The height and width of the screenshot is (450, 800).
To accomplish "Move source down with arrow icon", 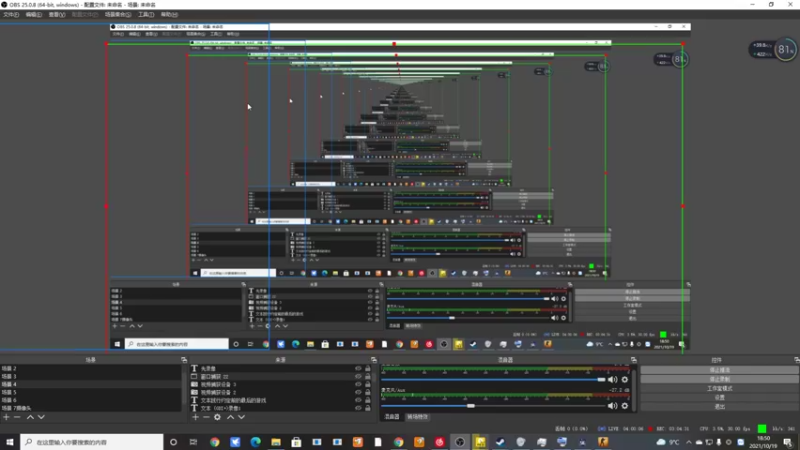I will [241, 417].
